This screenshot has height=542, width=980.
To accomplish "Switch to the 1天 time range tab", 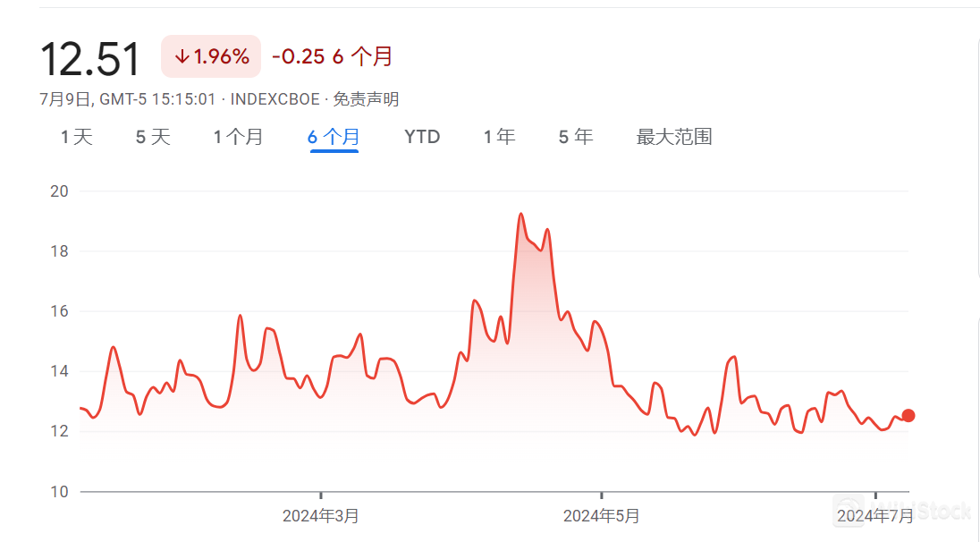I will pyautogui.click(x=77, y=137).
